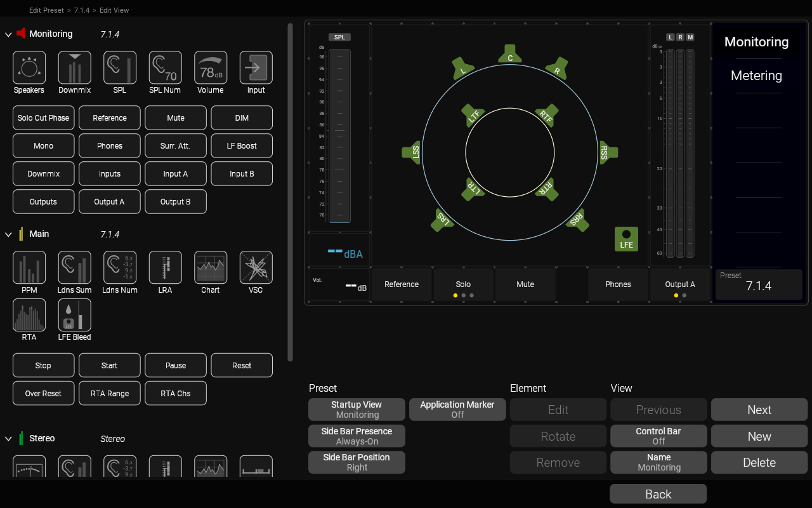
Task: Collapse the Stereo section
Action: click(x=9, y=439)
